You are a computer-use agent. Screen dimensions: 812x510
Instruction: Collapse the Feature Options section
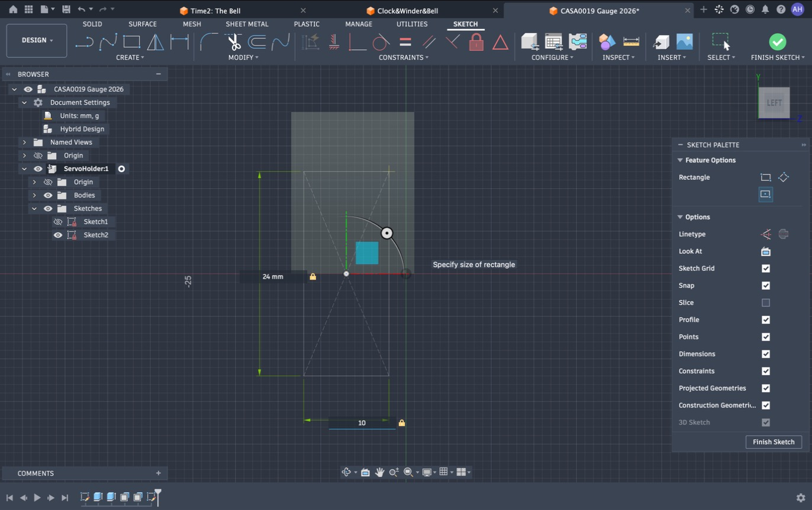pyautogui.click(x=680, y=160)
